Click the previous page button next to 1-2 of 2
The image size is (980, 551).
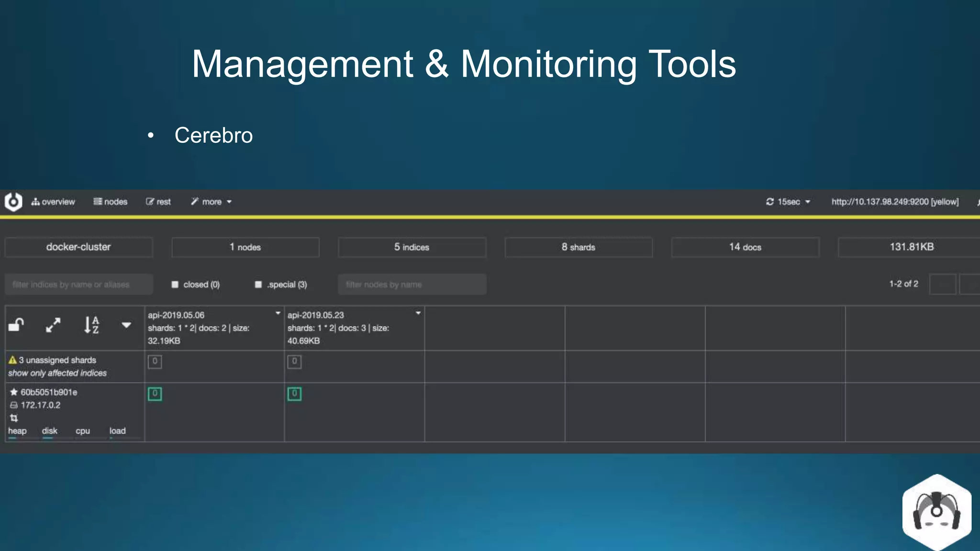pos(943,285)
